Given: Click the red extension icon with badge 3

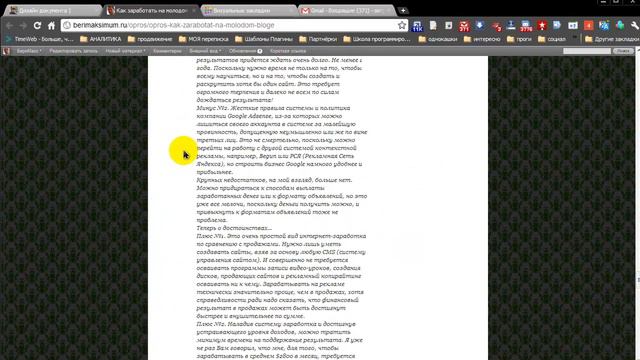Looking at the screenshot, I should [x=496, y=27].
